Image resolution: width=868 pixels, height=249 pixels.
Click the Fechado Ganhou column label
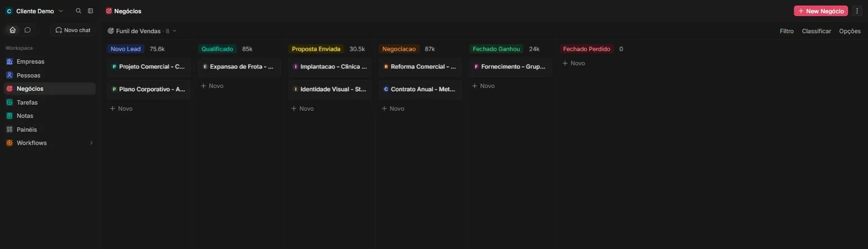click(x=496, y=49)
